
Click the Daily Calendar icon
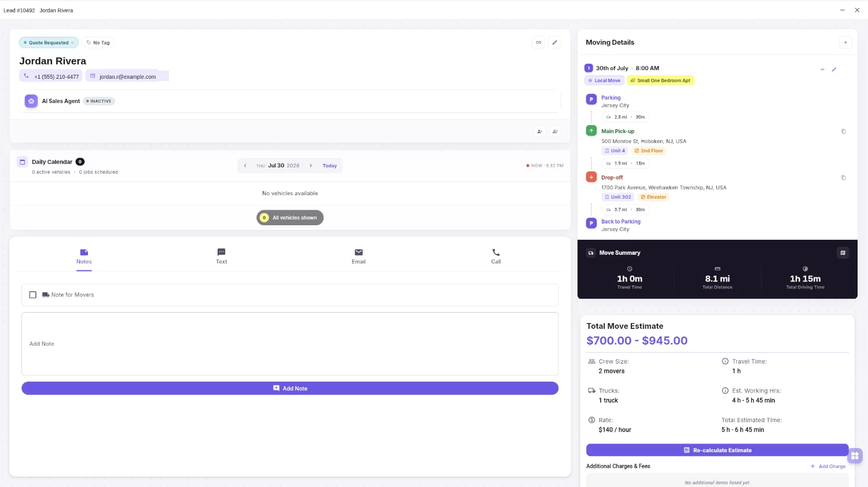click(x=23, y=162)
